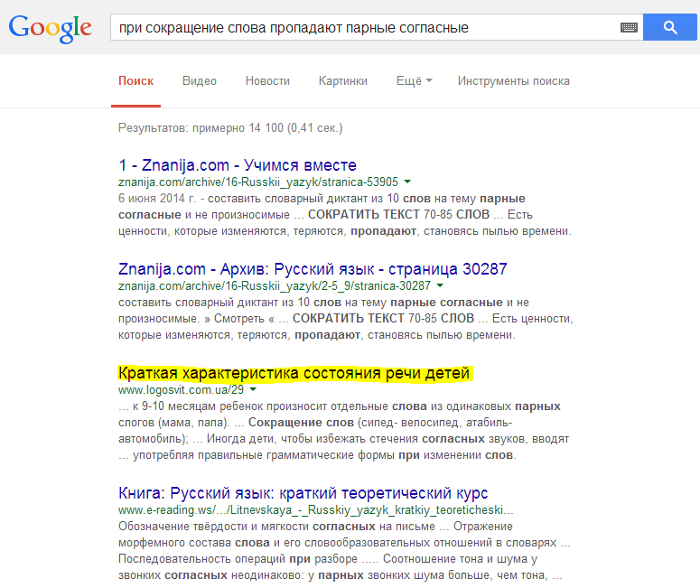The height and width of the screenshot is (588, 700).
Task: Expand the Ещё dropdown menu
Action: (x=414, y=80)
